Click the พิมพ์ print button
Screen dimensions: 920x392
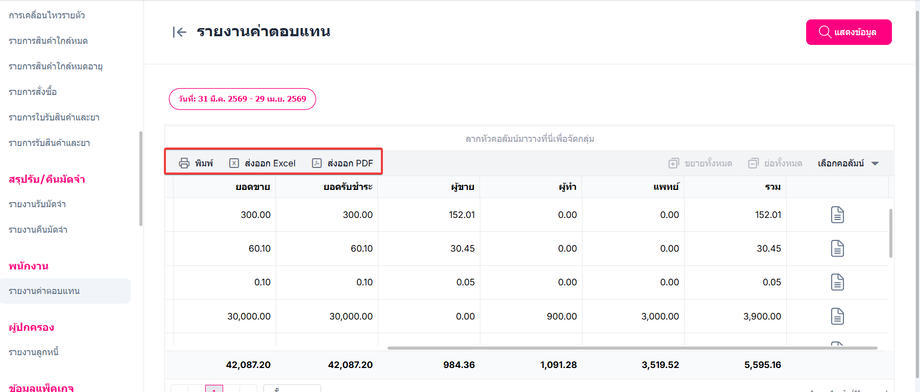click(196, 163)
